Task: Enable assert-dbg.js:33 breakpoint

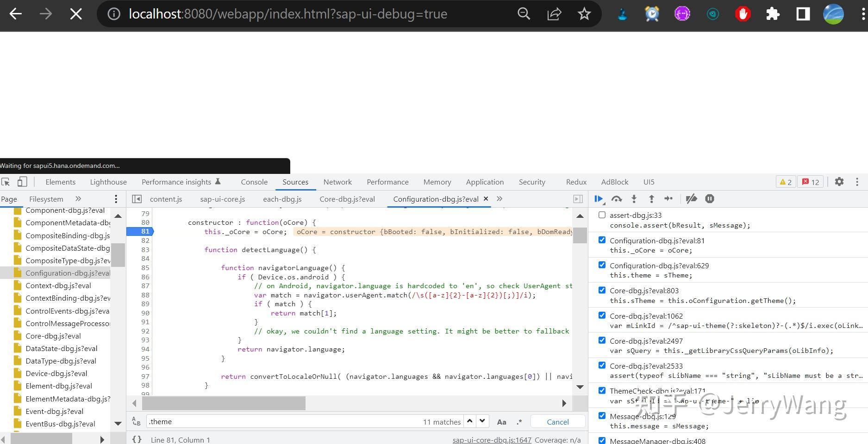Action: pos(602,215)
